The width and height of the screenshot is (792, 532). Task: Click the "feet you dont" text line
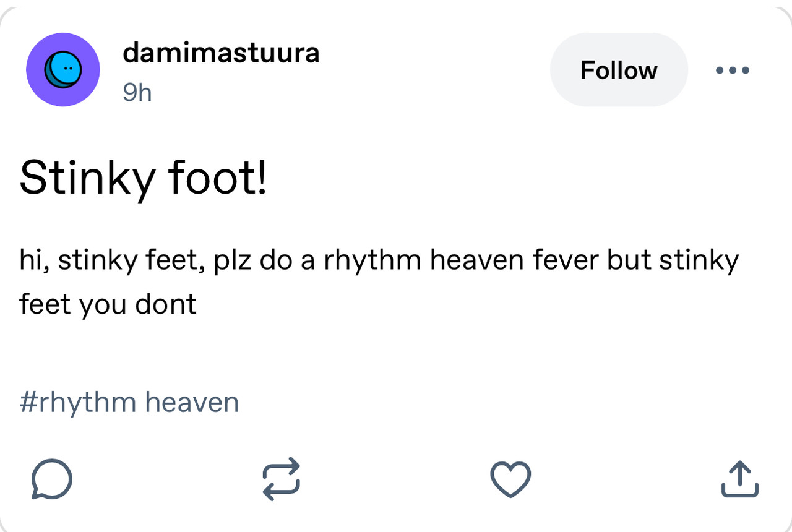[x=108, y=304]
